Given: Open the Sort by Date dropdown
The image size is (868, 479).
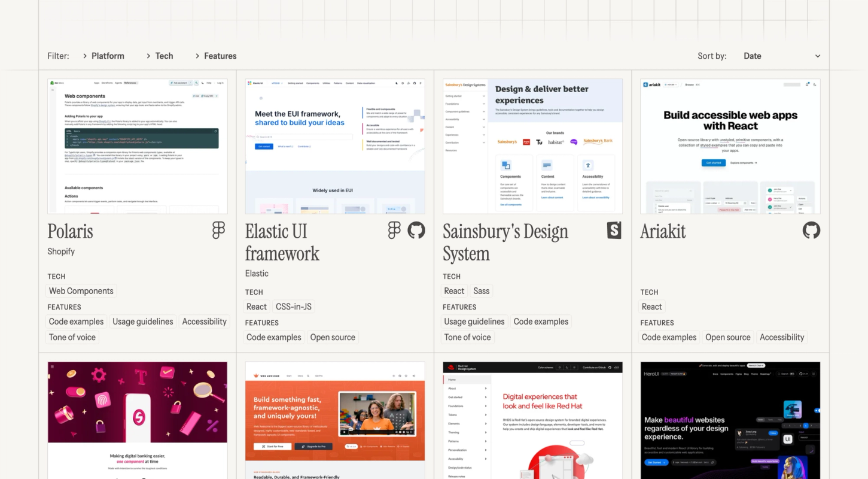Looking at the screenshot, I should (x=781, y=56).
